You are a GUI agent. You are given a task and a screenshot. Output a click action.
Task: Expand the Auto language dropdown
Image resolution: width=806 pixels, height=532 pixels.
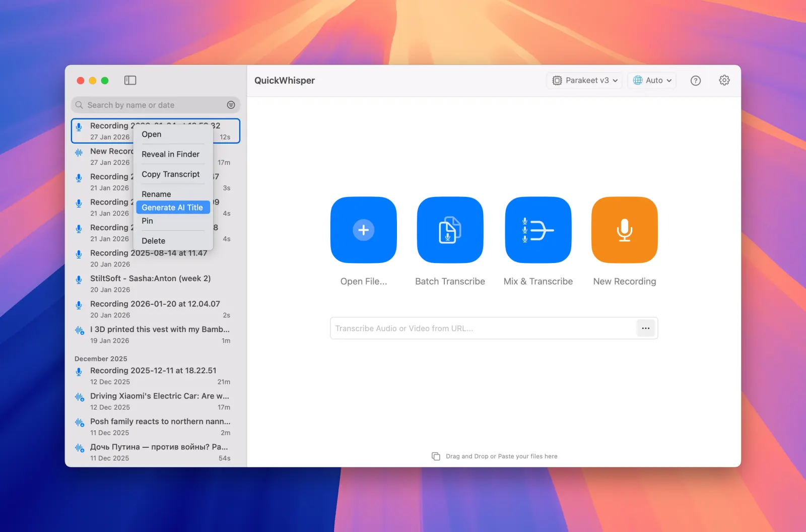coord(652,80)
